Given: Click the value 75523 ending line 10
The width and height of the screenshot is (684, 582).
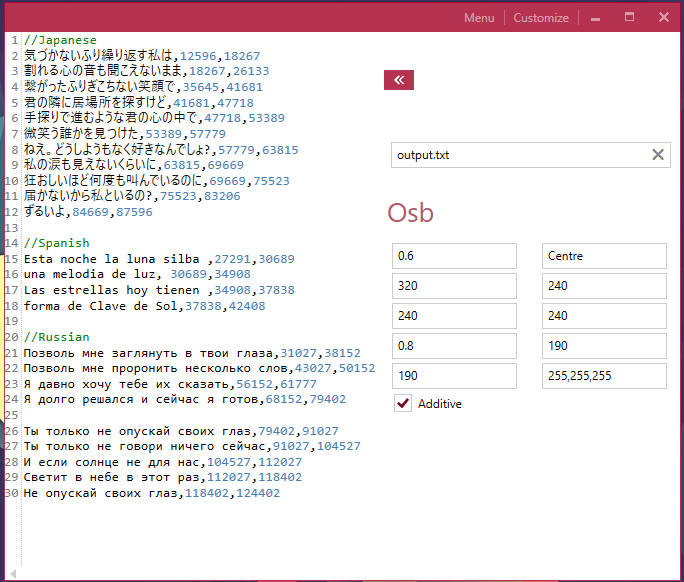Looking at the screenshot, I should pos(271,181).
